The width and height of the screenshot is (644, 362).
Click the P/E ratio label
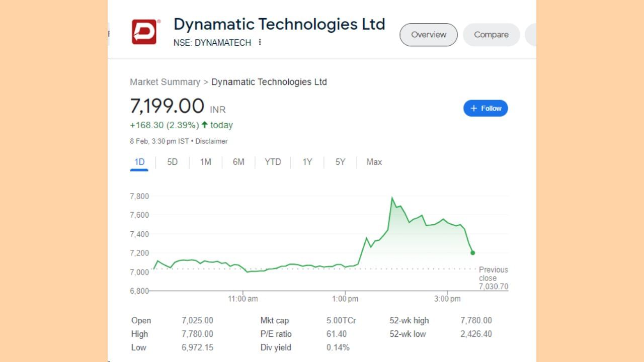point(276,334)
